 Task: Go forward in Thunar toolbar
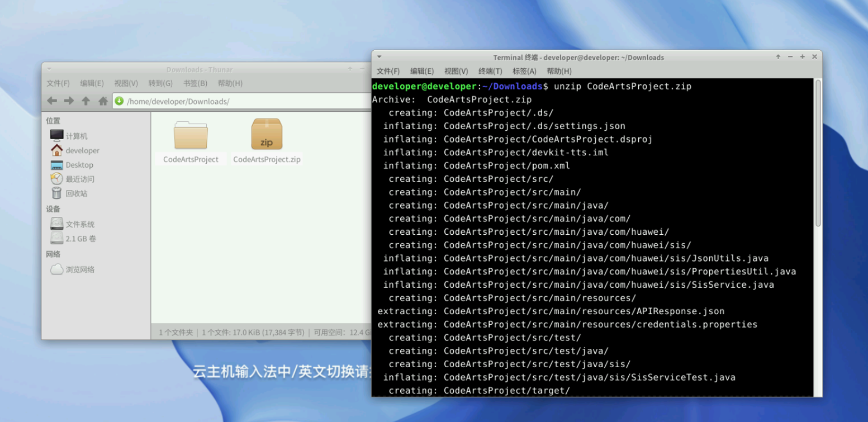69,101
